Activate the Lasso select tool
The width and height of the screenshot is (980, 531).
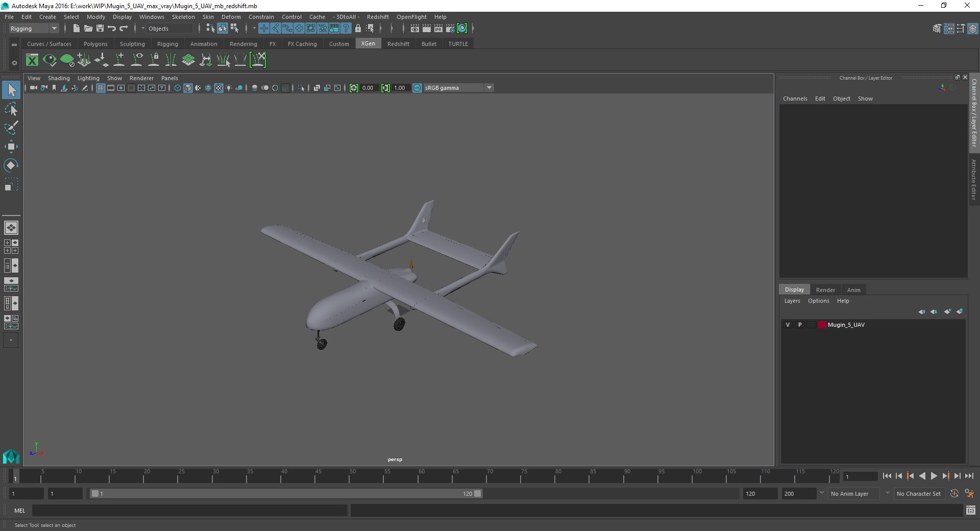tap(11, 109)
